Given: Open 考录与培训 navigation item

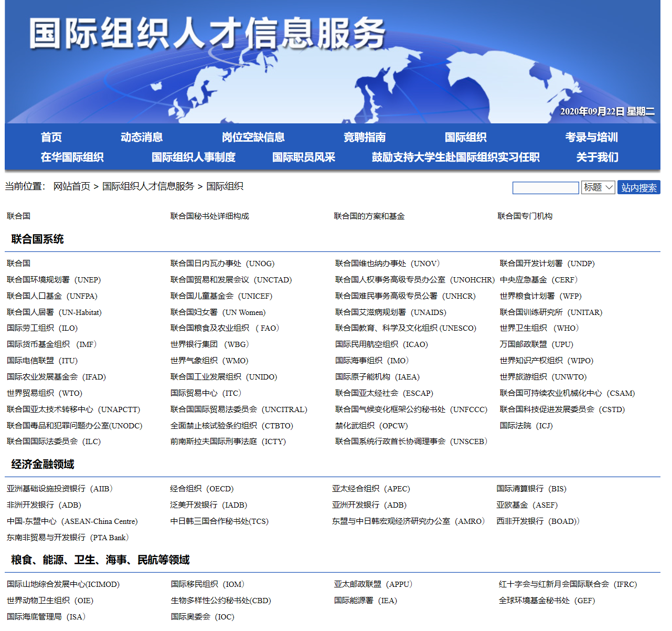Looking at the screenshot, I should pyautogui.click(x=591, y=138).
